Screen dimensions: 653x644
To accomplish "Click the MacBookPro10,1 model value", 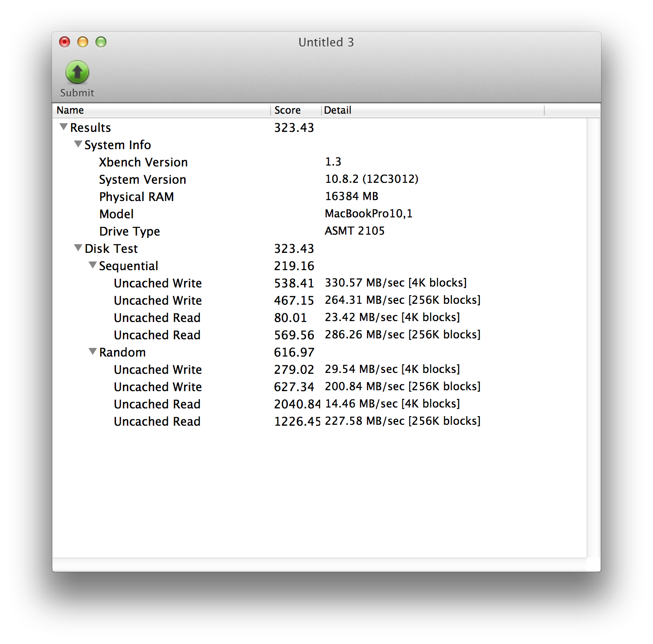I will [x=368, y=214].
